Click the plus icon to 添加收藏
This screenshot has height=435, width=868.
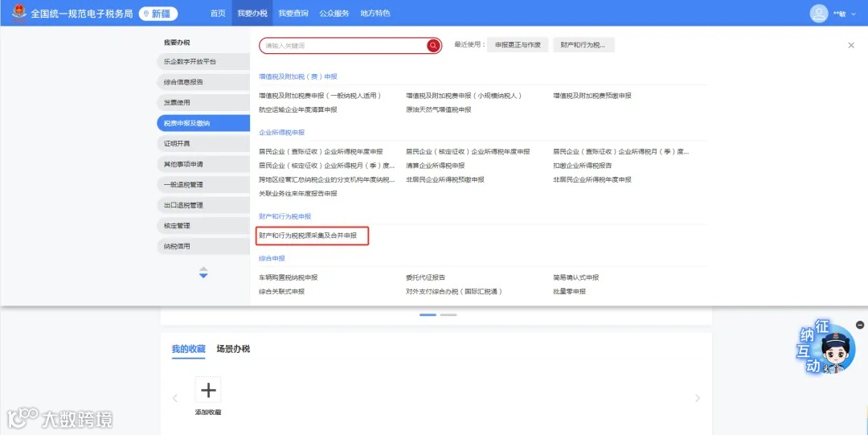coord(208,390)
